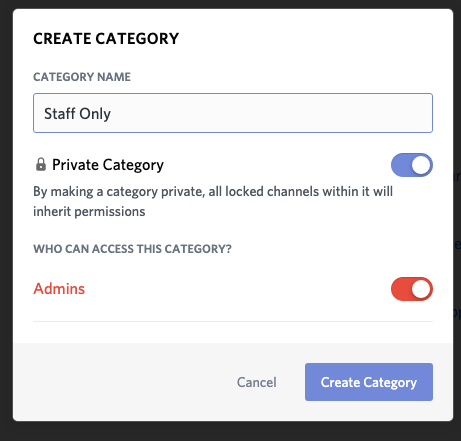Image resolution: width=461 pixels, height=441 pixels.
Task: Click the 'Staff Only' text in field
Action: tap(77, 114)
